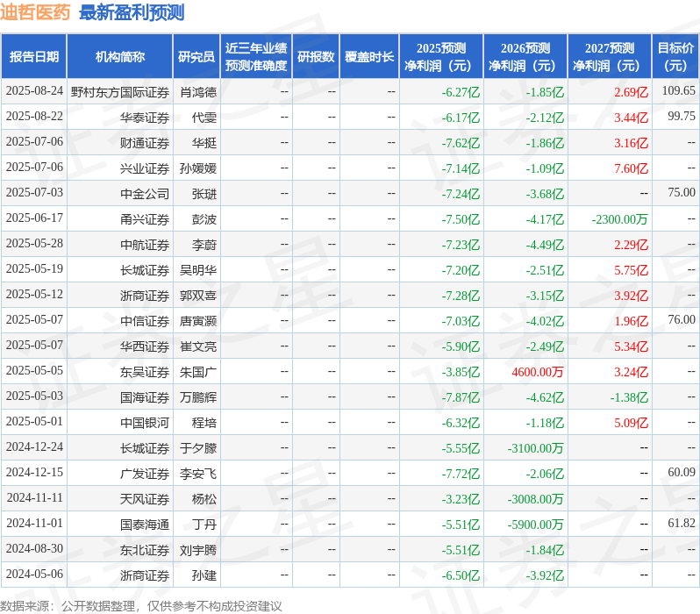Viewport: 700px width, 614px height.
Task: Click the 目标价(元) column header
Action: coord(676,57)
